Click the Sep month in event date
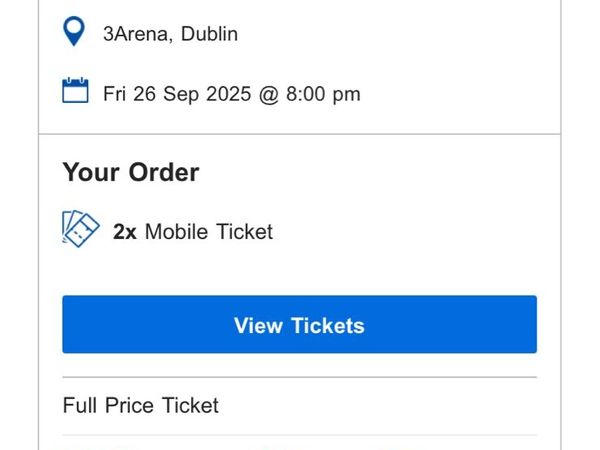 coord(181,95)
